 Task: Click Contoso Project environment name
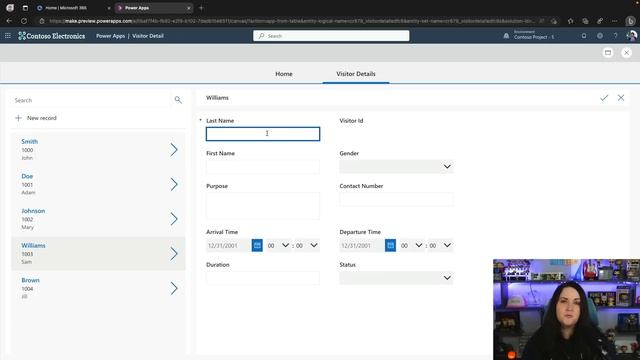tap(534, 37)
